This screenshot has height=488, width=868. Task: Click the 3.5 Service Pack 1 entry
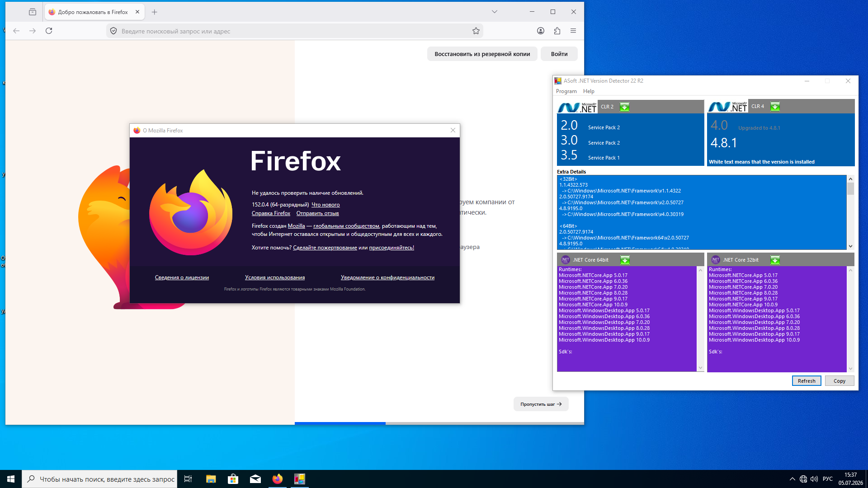590,155
